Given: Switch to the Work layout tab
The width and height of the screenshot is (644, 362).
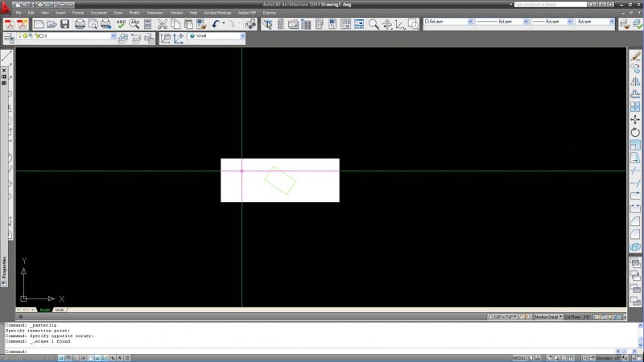Looking at the screenshot, I should pos(60,310).
